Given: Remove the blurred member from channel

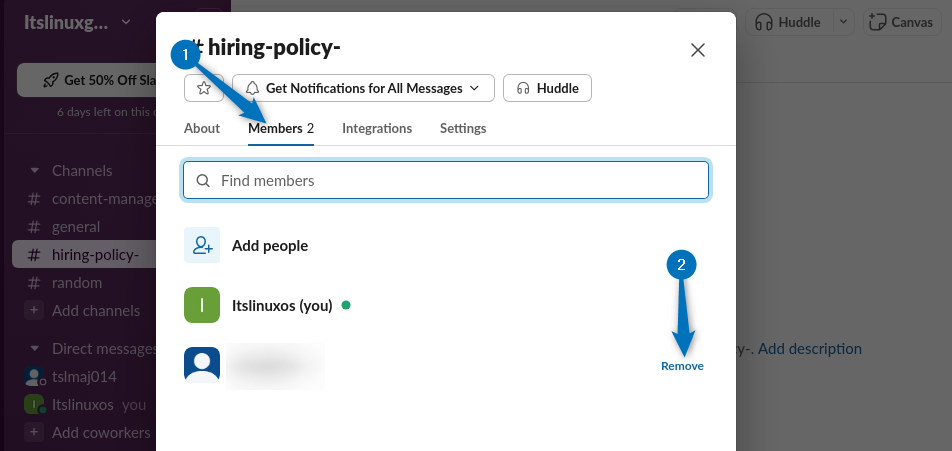Looking at the screenshot, I should click(682, 366).
